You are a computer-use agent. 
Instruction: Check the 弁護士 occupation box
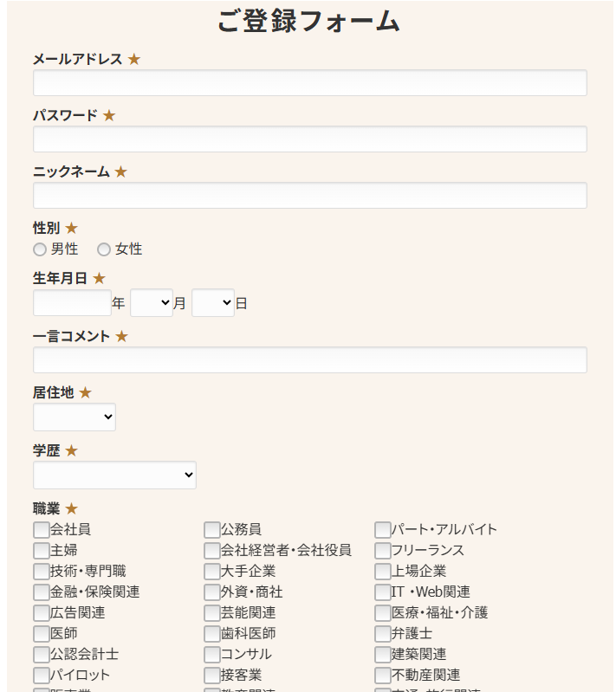pyautogui.click(x=382, y=634)
